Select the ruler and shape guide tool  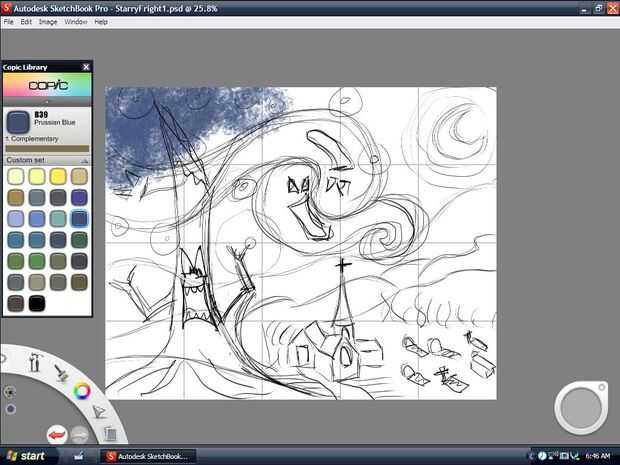click(x=99, y=412)
